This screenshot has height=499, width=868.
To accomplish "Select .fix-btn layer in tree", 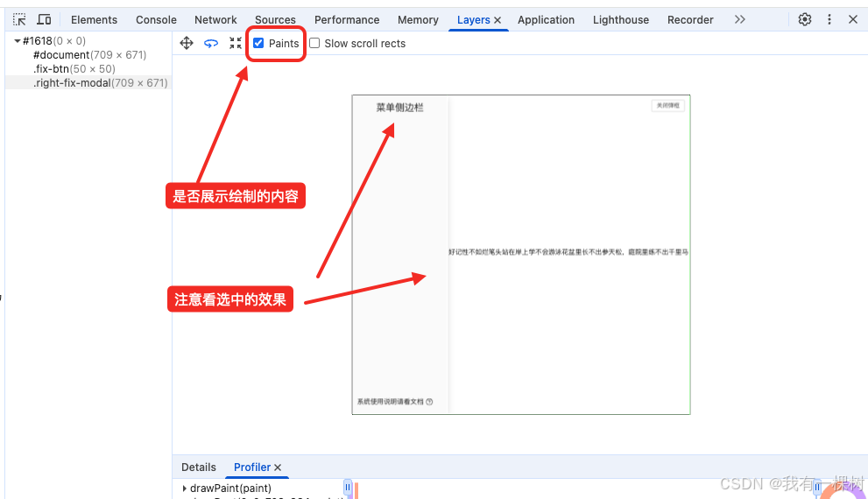I will coord(74,68).
